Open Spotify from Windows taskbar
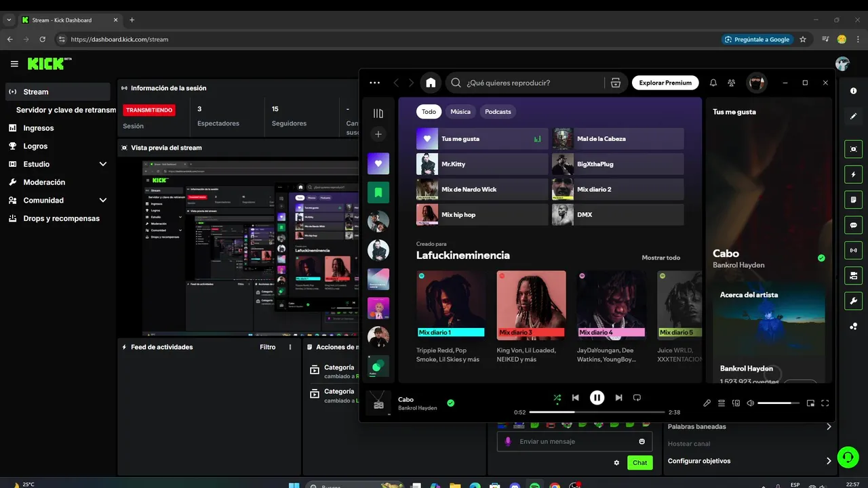 (534, 485)
